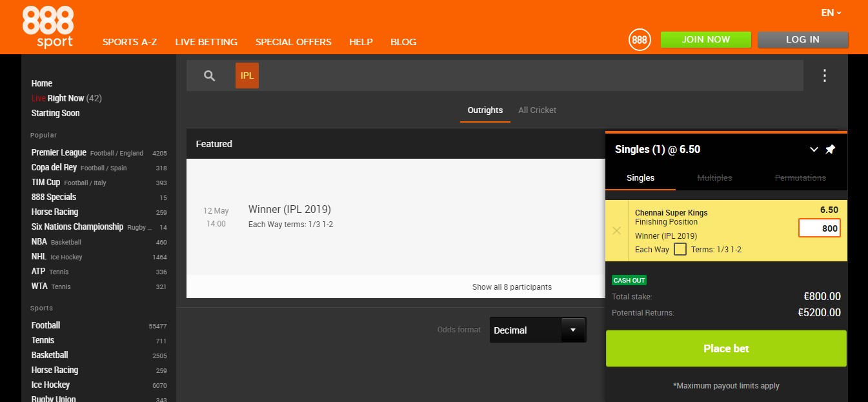Open Live Right Now (42)
The width and height of the screenshot is (868, 402).
pyautogui.click(x=66, y=98)
